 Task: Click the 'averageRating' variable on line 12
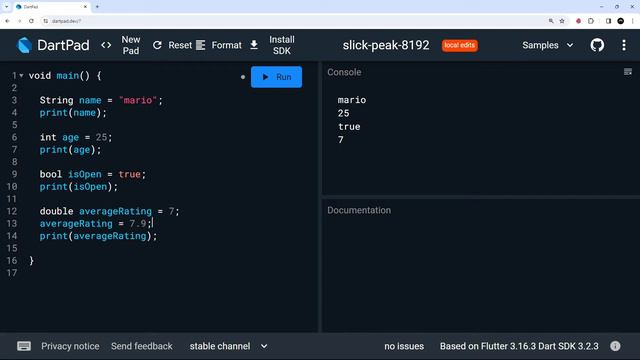point(115,211)
